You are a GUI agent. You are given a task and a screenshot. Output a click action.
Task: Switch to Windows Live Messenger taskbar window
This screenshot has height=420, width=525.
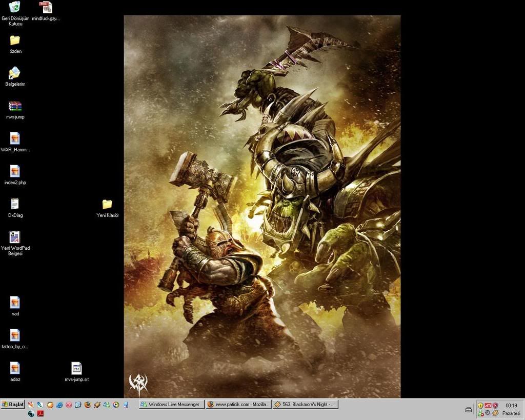172,405
